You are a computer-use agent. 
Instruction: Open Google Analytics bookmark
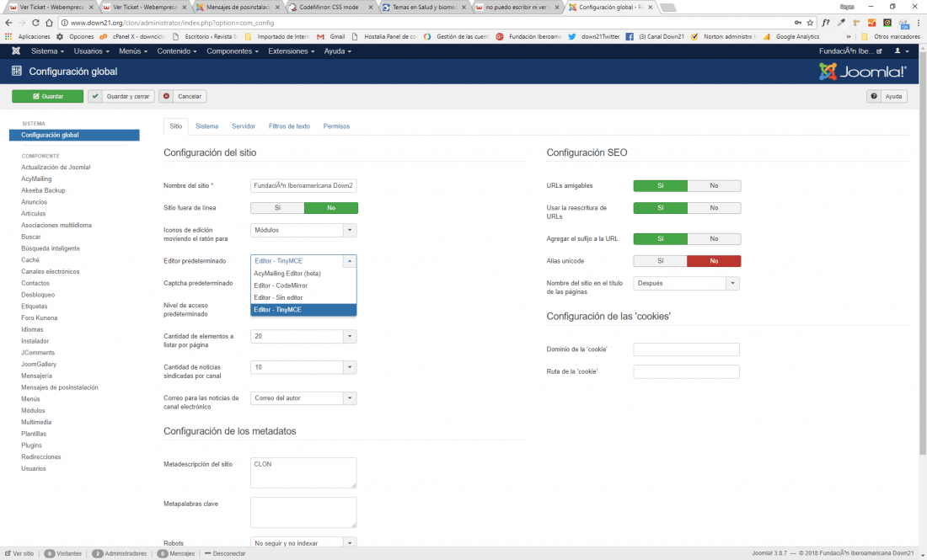(791, 36)
